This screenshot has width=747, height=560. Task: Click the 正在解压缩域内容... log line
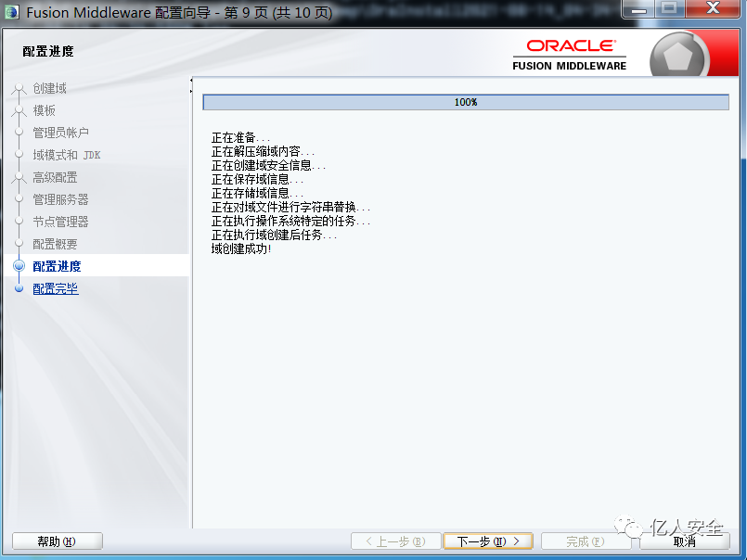click(263, 152)
